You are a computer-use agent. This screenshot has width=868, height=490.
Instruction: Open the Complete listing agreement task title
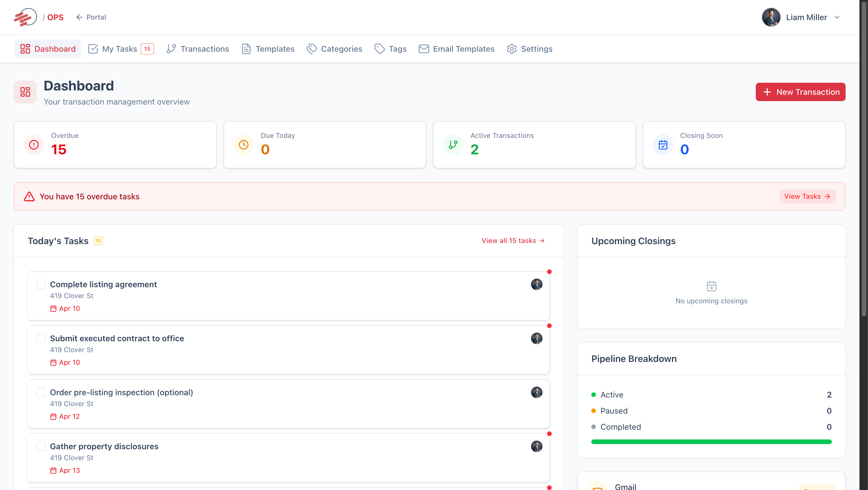[x=103, y=284]
